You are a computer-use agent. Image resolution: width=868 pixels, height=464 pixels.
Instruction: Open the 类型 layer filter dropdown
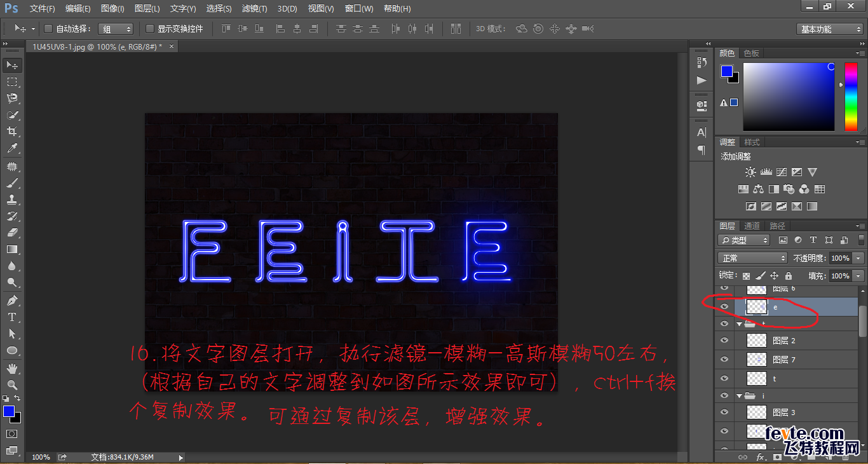click(x=743, y=240)
